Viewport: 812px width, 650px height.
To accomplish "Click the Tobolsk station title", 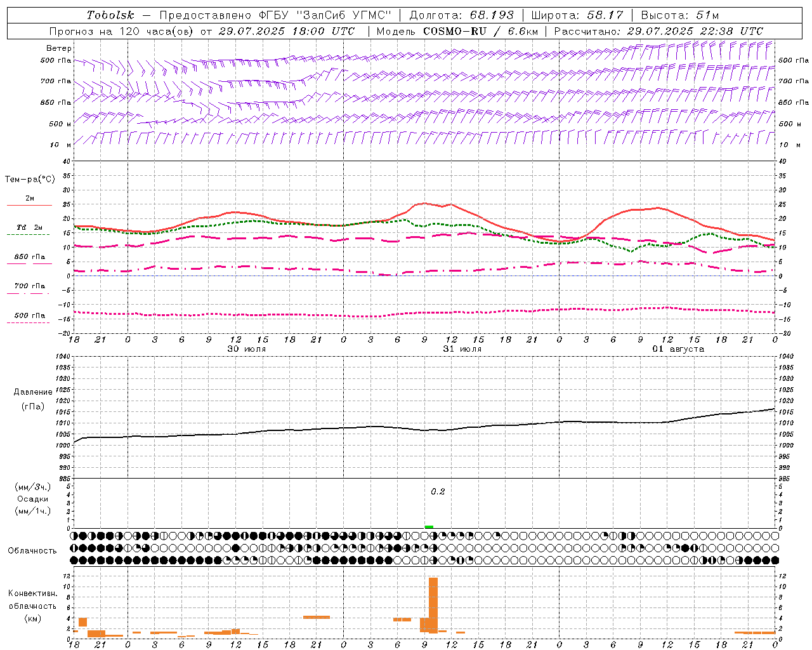I will (x=110, y=15).
